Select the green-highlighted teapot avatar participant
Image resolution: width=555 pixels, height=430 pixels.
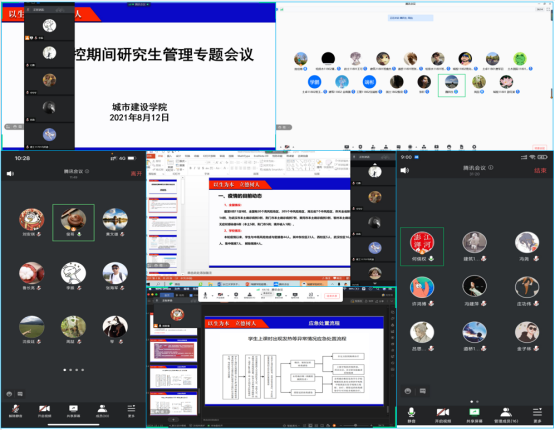tap(73, 223)
